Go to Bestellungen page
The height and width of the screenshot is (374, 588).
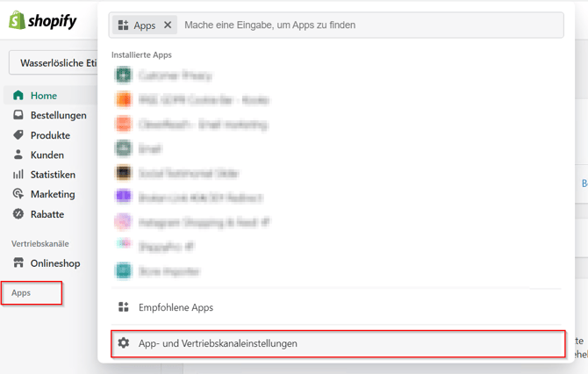pos(58,115)
